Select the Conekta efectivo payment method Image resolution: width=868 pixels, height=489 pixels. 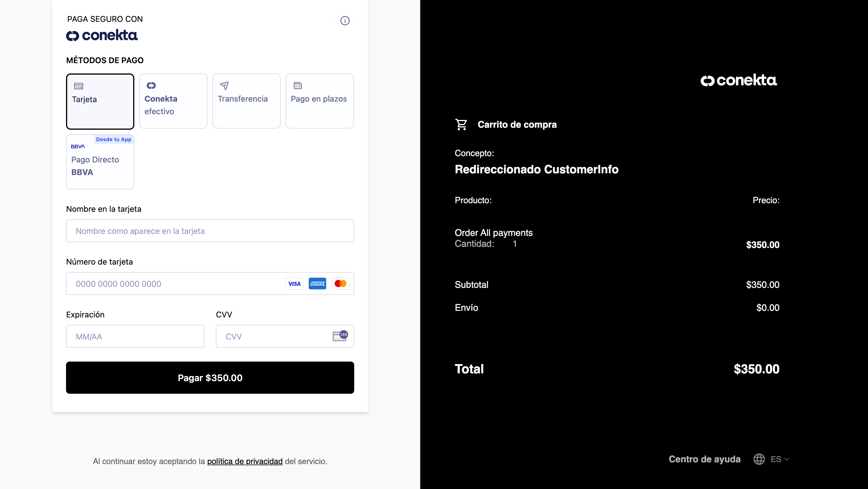[173, 101]
